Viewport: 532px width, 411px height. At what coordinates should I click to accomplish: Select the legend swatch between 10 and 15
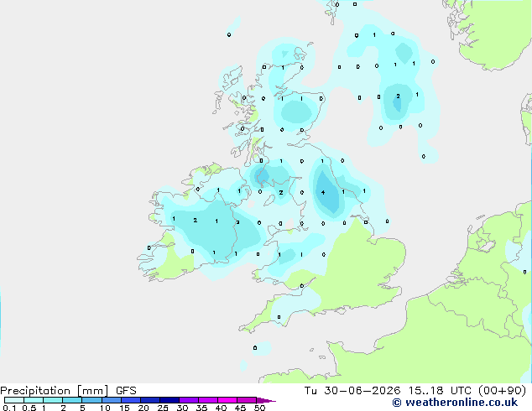112,400
